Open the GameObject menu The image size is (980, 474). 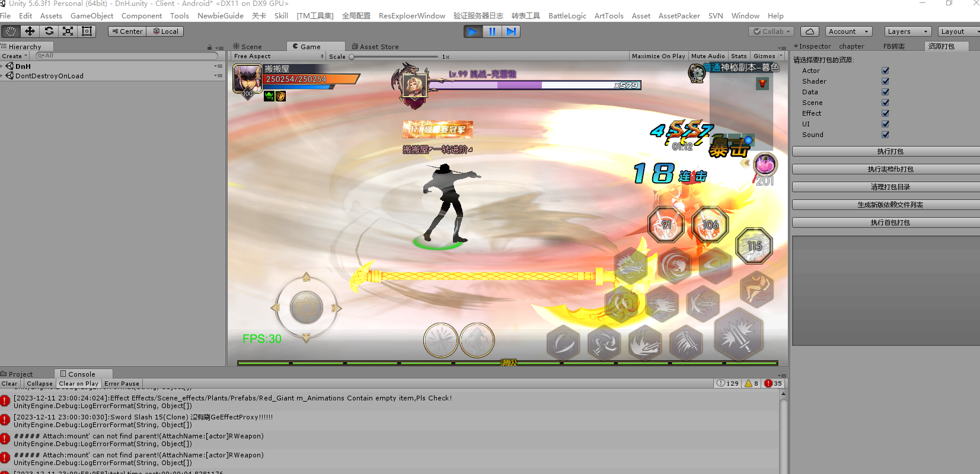click(91, 16)
